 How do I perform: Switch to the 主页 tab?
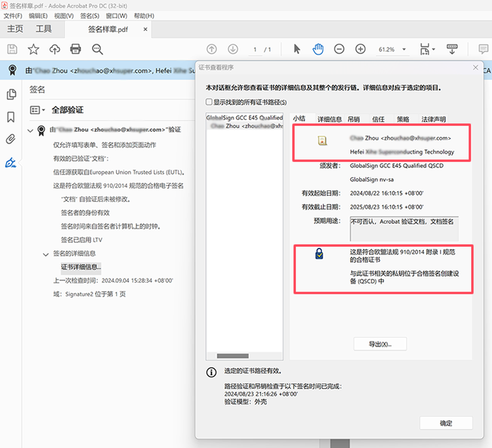(x=15, y=29)
